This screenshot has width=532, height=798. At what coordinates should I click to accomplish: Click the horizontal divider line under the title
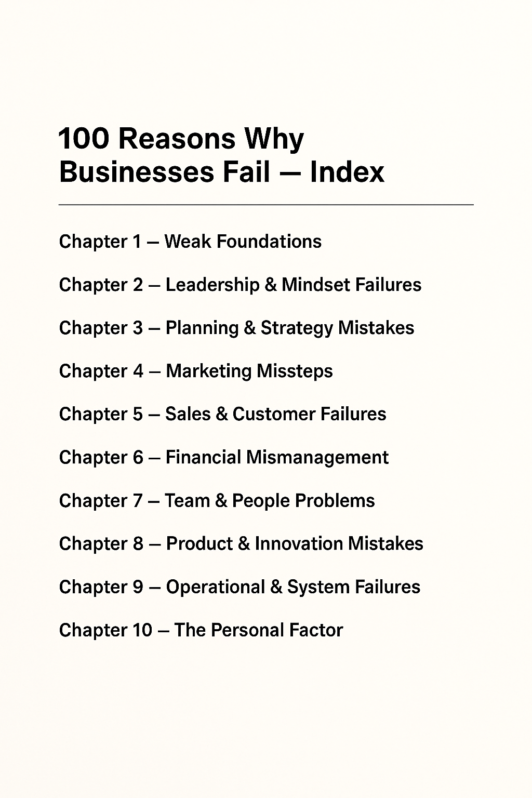[x=266, y=205]
